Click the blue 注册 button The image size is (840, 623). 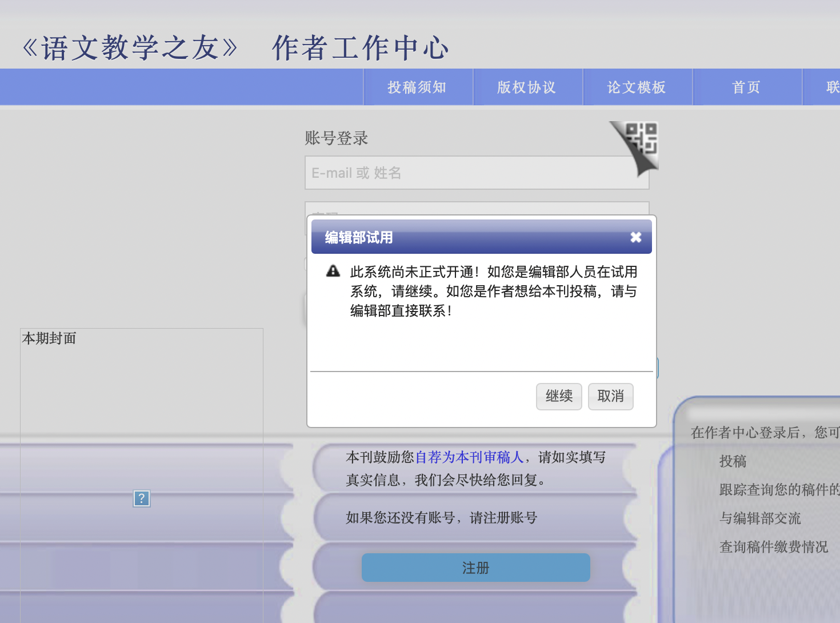coord(475,568)
